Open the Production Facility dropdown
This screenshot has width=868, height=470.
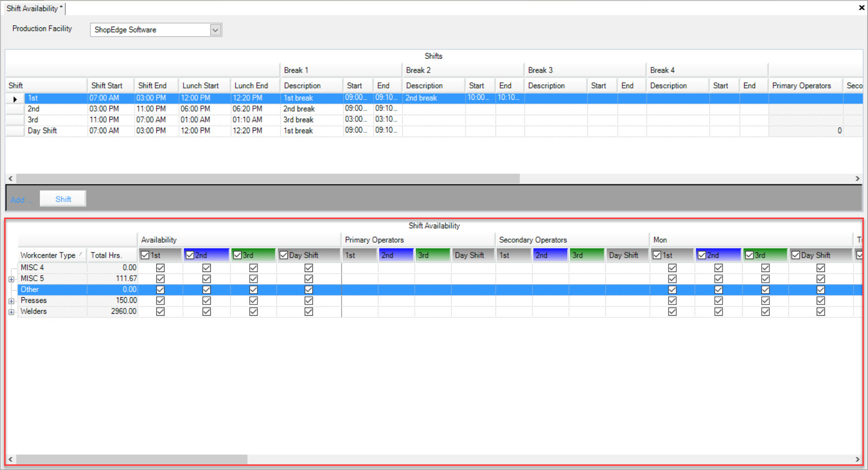pyautogui.click(x=215, y=30)
